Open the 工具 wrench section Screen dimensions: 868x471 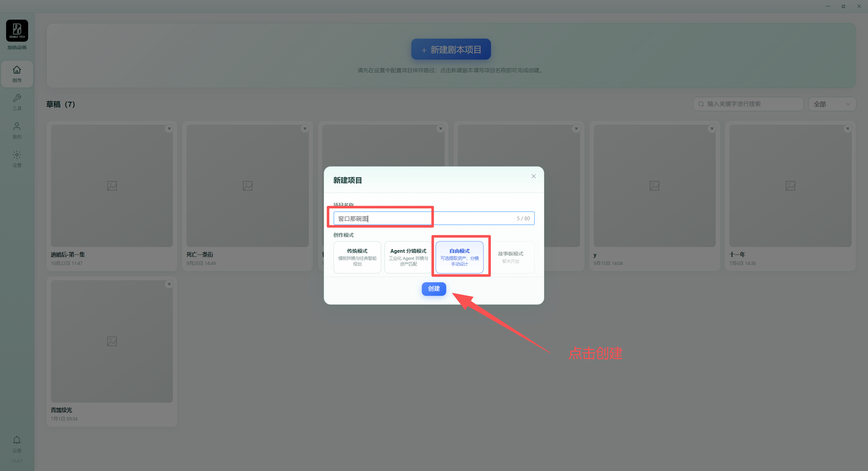tap(17, 102)
